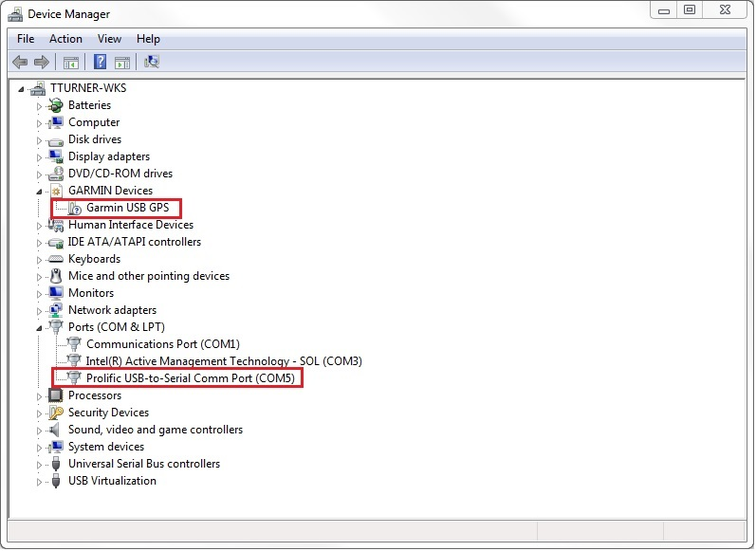Viewport: 756px width, 551px height.
Task: Open the Help menu
Action: tap(148, 39)
